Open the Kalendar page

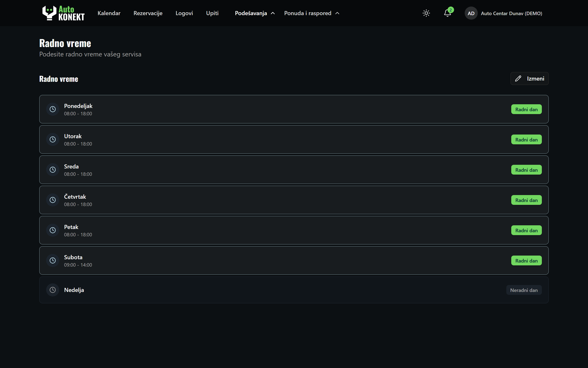tap(109, 13)
